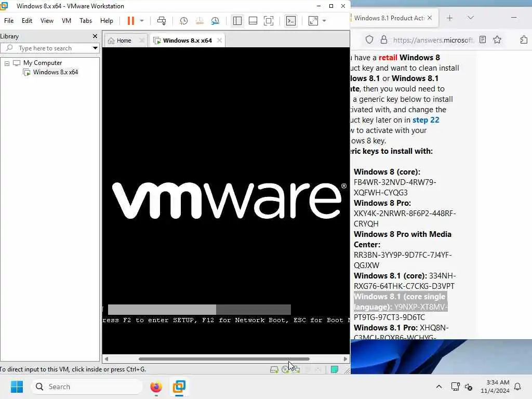This screenshot has height=399, width=532.
Task: Click the network status tray icon
Action: 455,387
